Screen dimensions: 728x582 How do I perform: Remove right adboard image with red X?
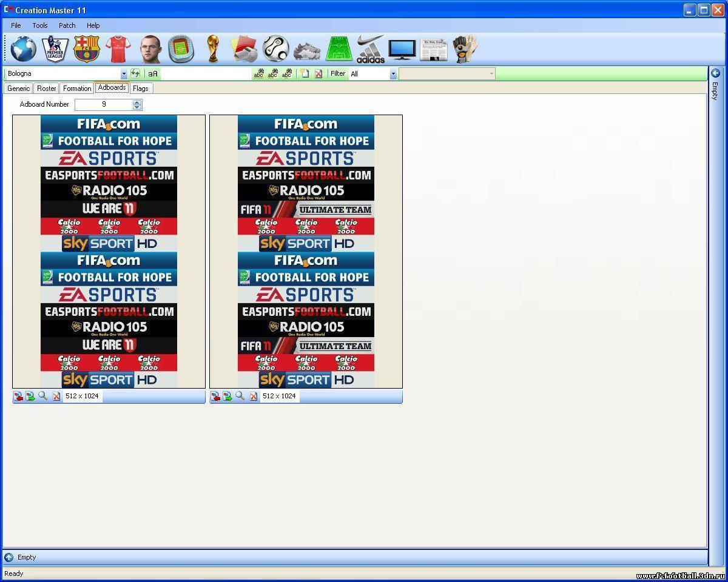[254, 396]
